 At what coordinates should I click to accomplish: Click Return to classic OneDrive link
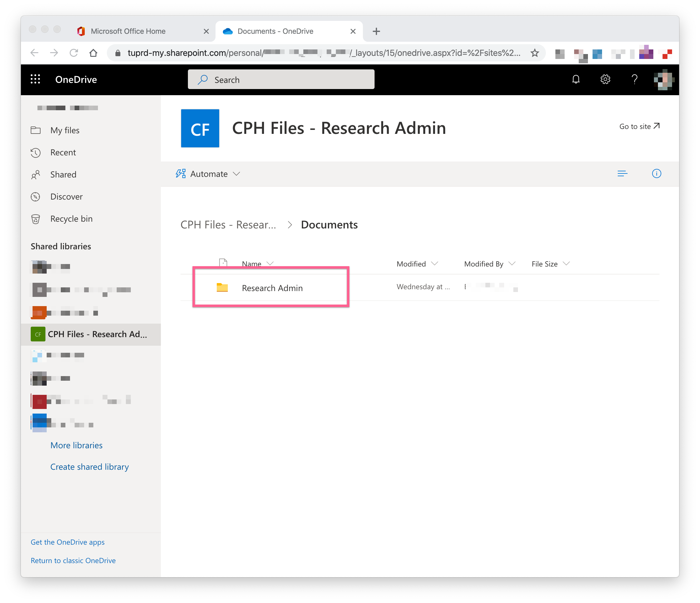73,561
